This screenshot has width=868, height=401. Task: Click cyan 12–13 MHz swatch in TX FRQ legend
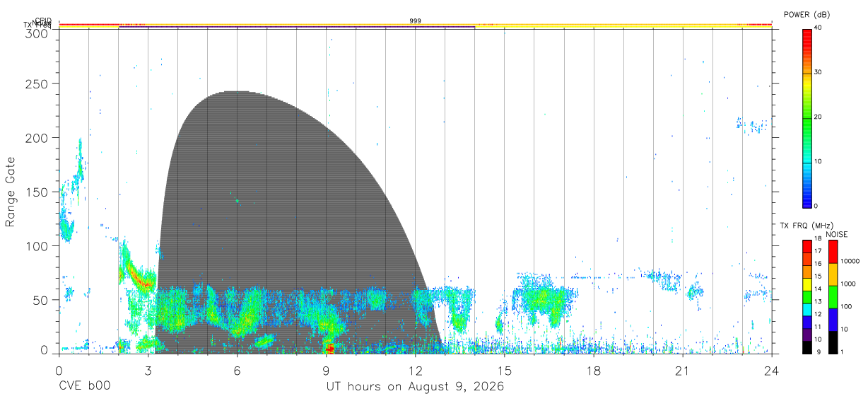coord(807,309)
